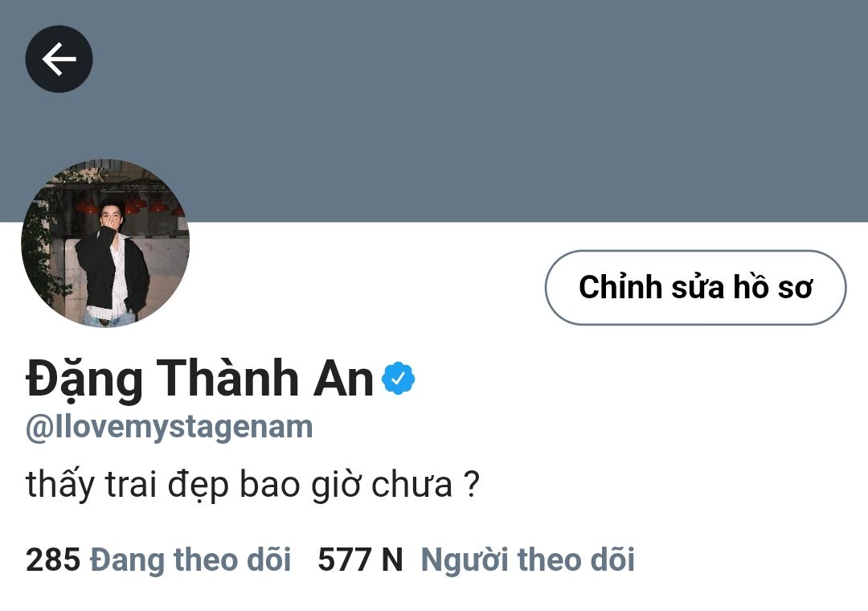The height and width of the screenshot is (611, 868).
Task: Select the bio text thấy trai đẹp
Action: pos(127,485)
